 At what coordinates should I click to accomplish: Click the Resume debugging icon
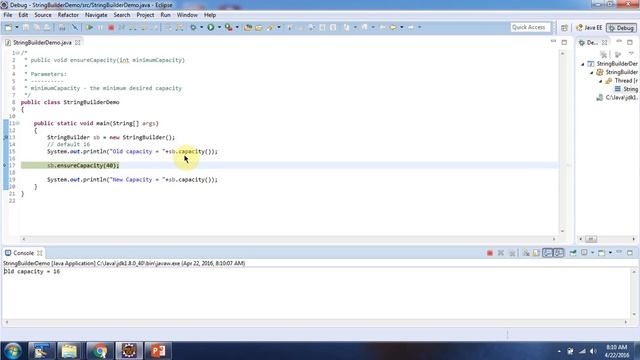click(x=89, y=27)
